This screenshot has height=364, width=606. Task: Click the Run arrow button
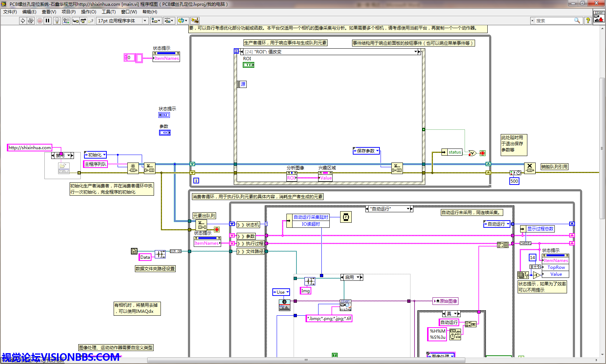[23, 21]
